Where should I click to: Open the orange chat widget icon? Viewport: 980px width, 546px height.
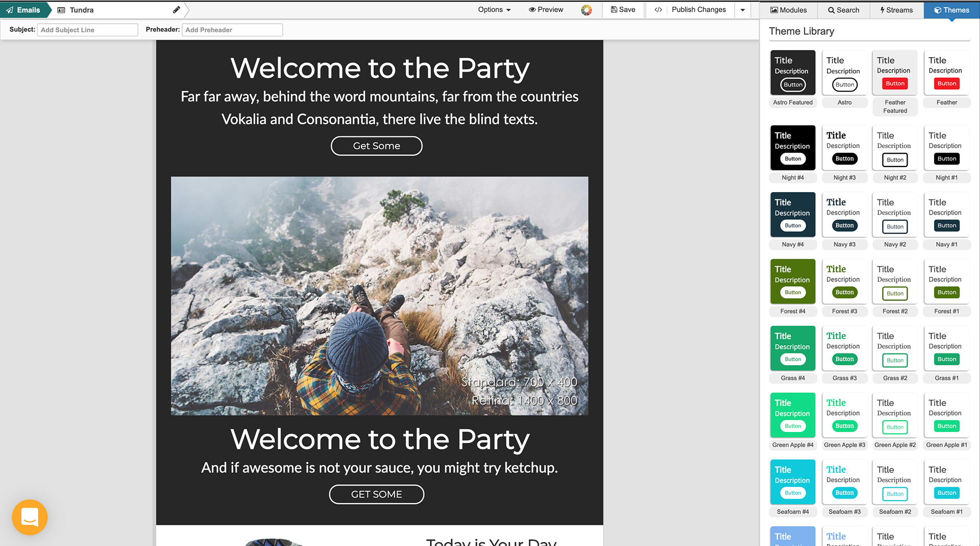click(30, 517)
